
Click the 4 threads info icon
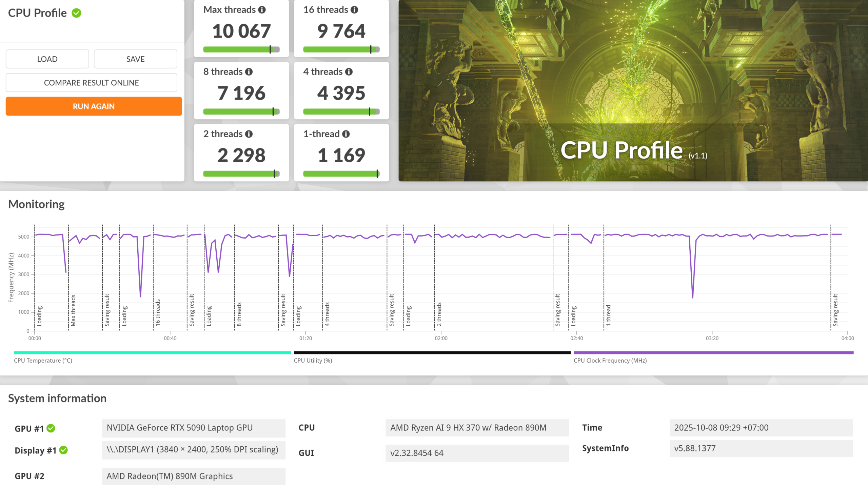(x=349, y=72)
